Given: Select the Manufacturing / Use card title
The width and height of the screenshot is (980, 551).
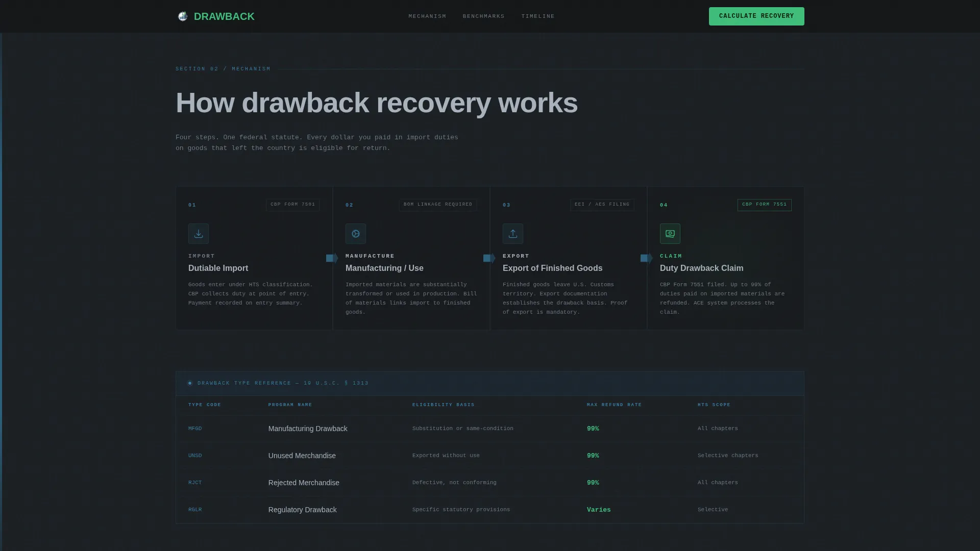Looking at the screenshot, I should (384, 268).
